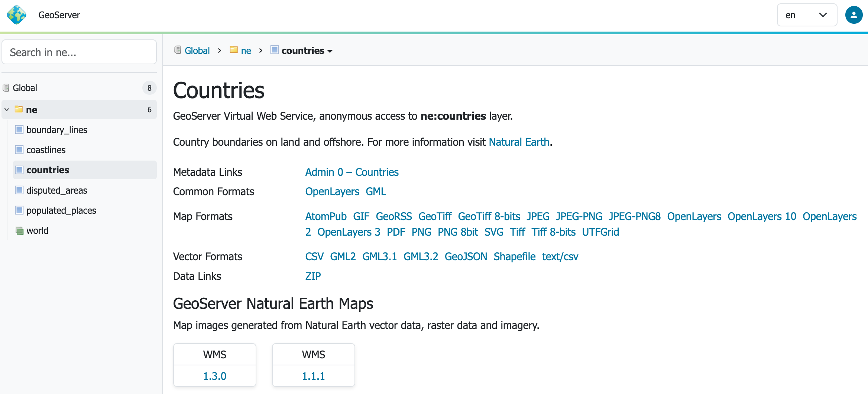Open WMS version 1.3.0 link

[214, 376]
